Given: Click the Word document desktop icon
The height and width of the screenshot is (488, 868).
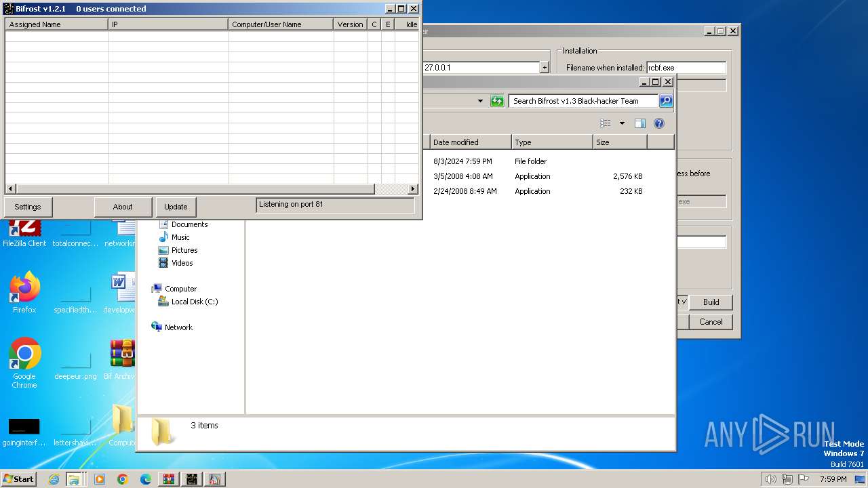Looking at the screenshot, I should click(123, 293).
